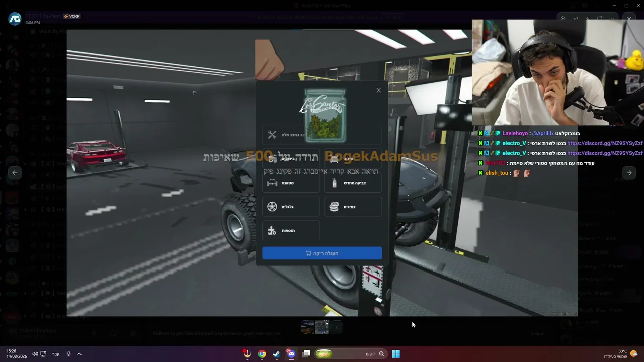This screenshot has height=362, width=644.
Task: Click the taskbar search box labeled חפש
Action: click(x=351, y=354)
